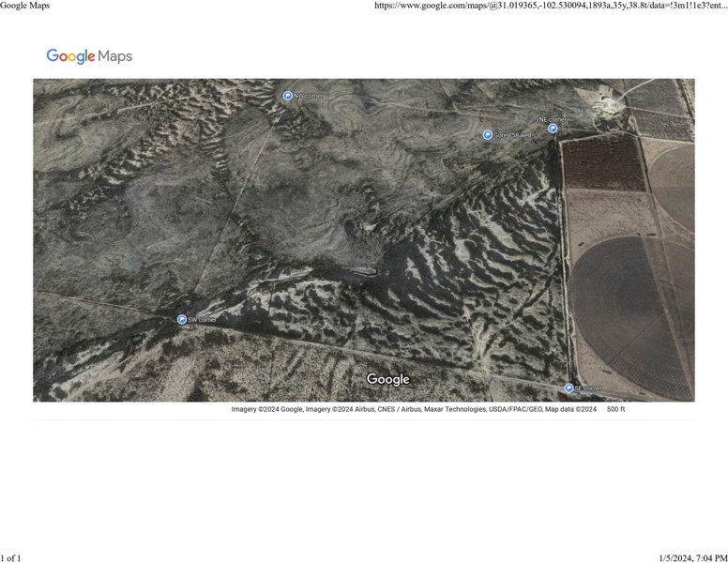Click the SW corner text label
This screenshot has width=728, height=563.
pyautogui.click(x=202, y=320)
